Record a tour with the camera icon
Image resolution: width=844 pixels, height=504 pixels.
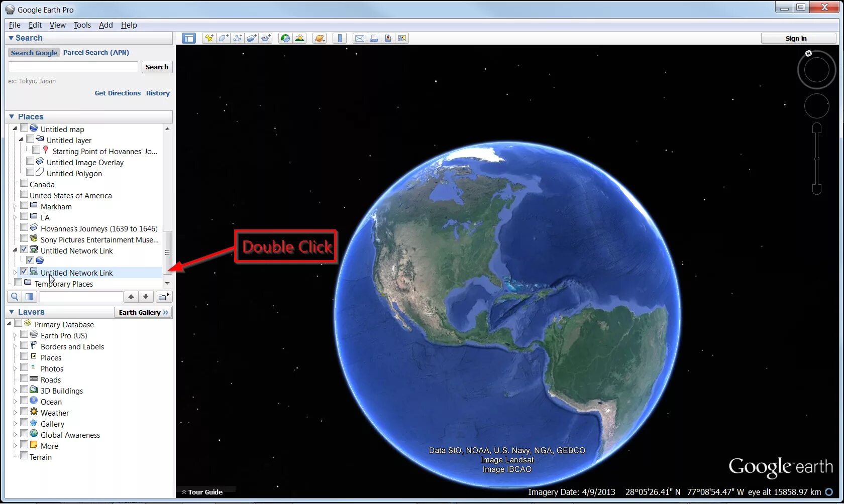pos(266,38)
